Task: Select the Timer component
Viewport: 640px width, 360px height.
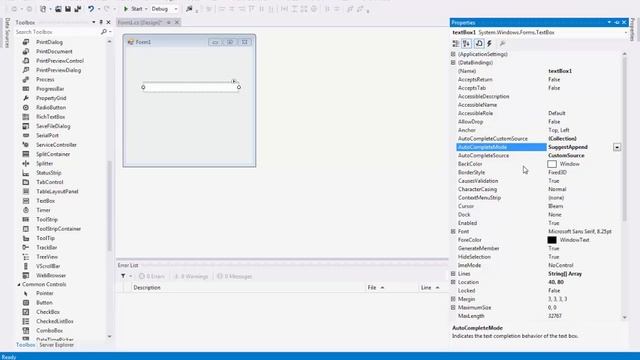Action: point(43,210)
